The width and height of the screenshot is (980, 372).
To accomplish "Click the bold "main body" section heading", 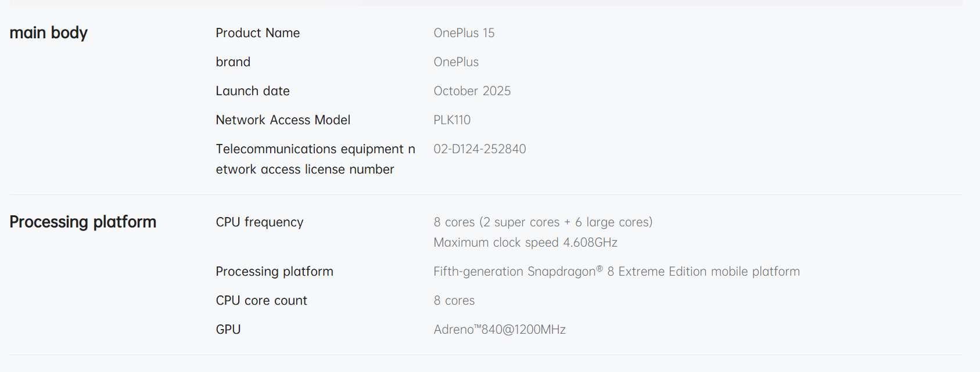I will (48, 33).
